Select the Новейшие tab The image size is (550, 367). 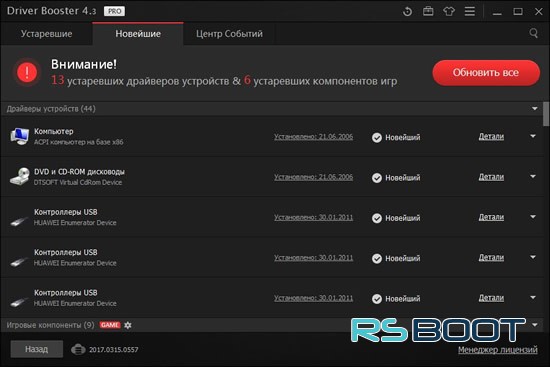(x=138, y=34)
